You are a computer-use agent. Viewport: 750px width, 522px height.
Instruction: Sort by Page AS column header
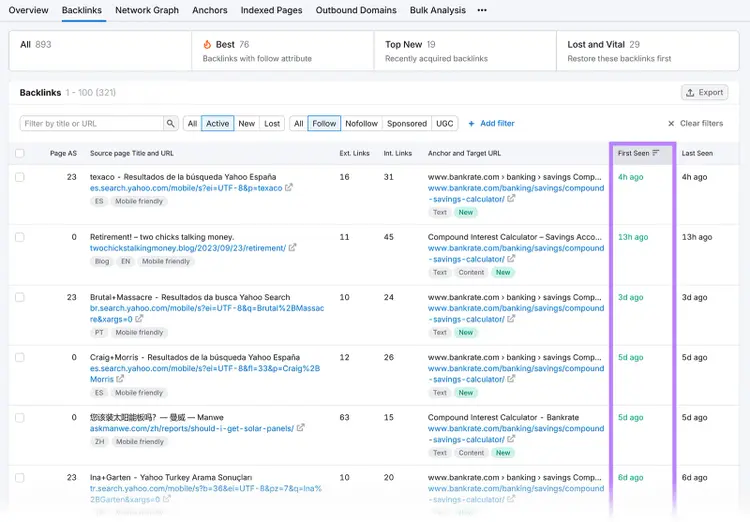pyautogui.click(x=63, y=153)
